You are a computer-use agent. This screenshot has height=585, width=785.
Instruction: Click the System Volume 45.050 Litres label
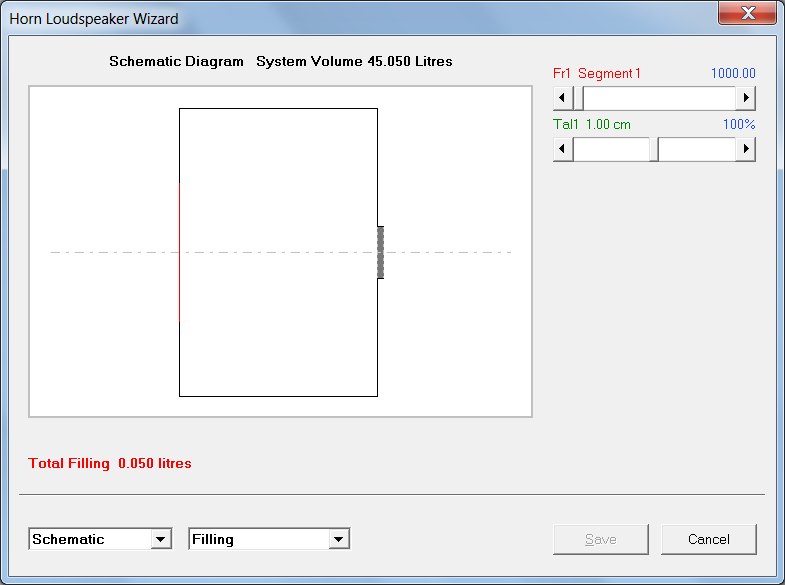coord(354,61)
